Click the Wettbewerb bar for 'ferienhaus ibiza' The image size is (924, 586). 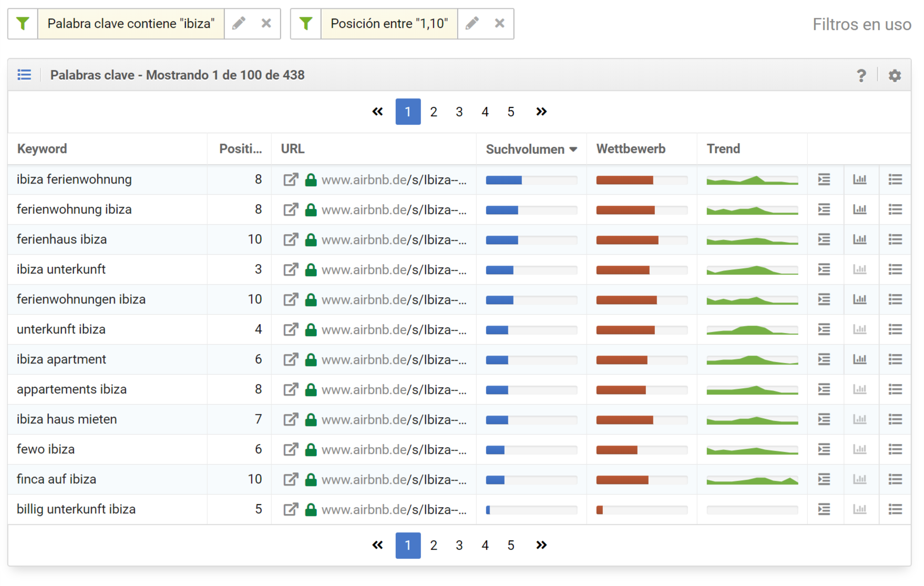coord(642,240)
